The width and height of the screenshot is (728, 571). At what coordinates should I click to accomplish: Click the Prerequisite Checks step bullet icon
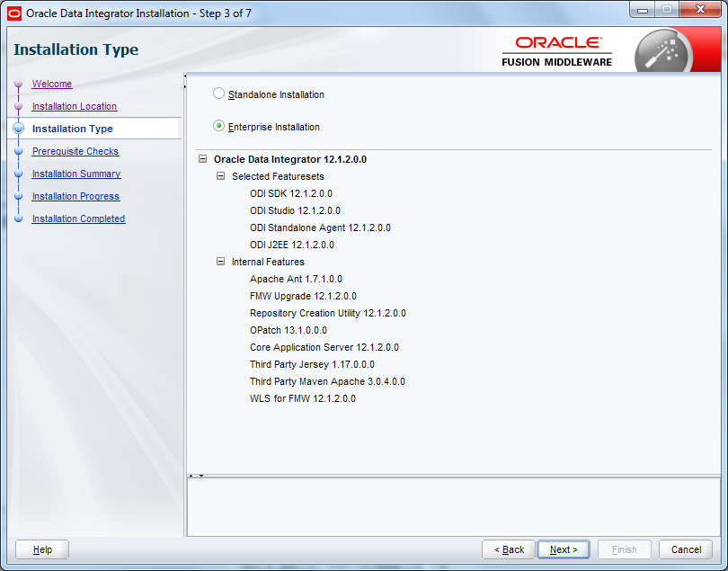click(19, 151)
